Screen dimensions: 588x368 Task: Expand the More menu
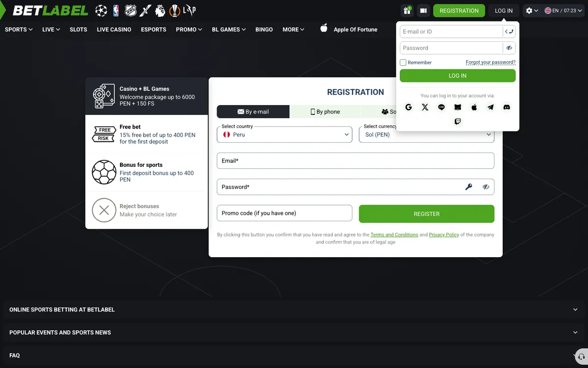point(294,29)
